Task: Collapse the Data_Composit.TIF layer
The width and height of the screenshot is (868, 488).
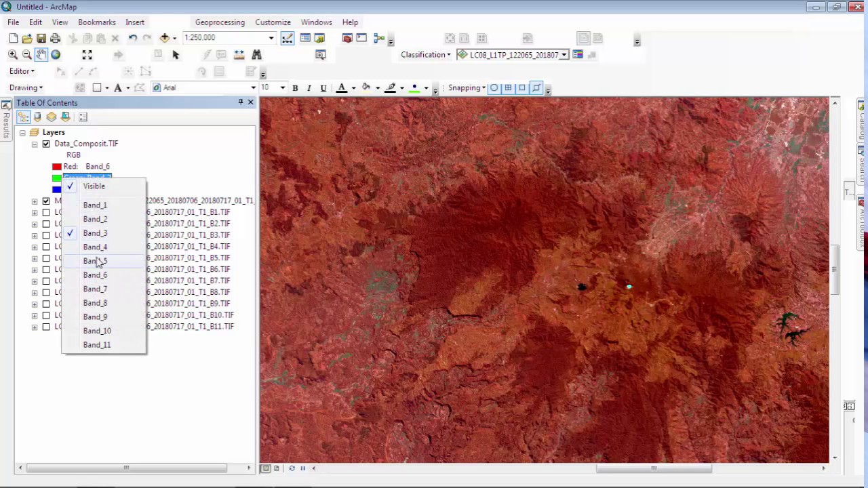Action: tap(35, 144)
